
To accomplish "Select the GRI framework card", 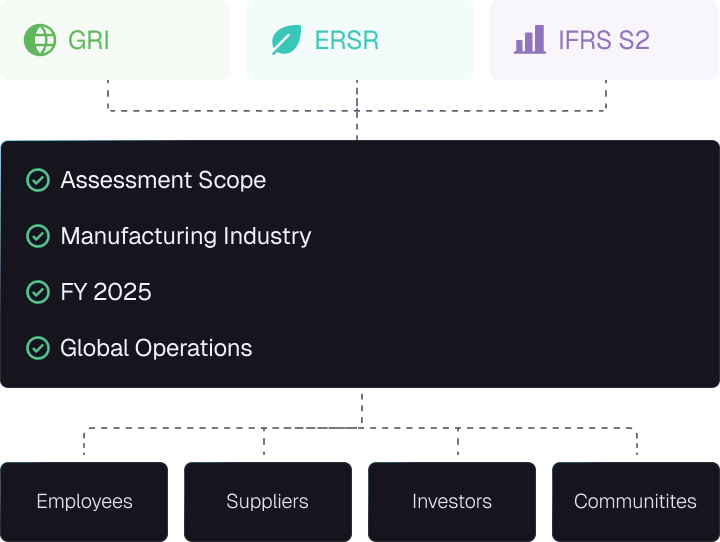I will [115, 40].
